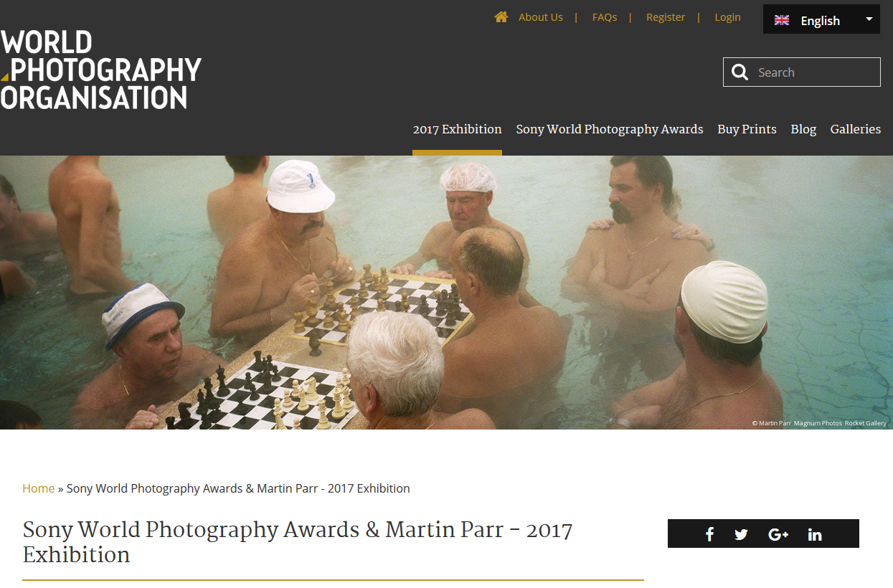The width and height of the screenshot is (893, 588).
Task: Open the About Us link
Action: coord(541,17)
